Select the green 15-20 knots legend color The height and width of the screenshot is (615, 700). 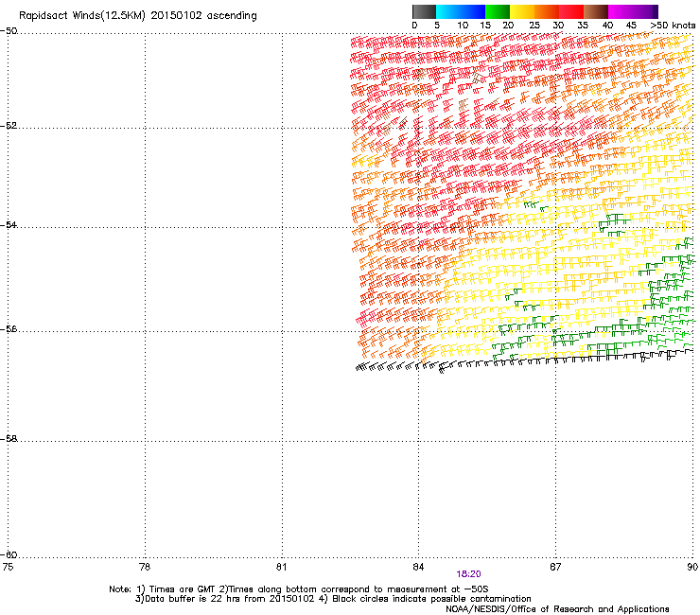[x=498, y=11]
